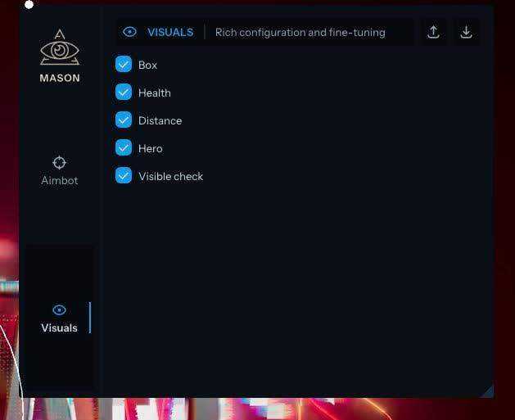Click the white dot at window corner
Viewport: 515px width, 420px height.
(29, 5)
